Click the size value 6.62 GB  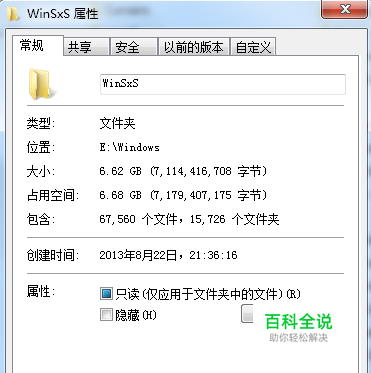click(120, 172)
